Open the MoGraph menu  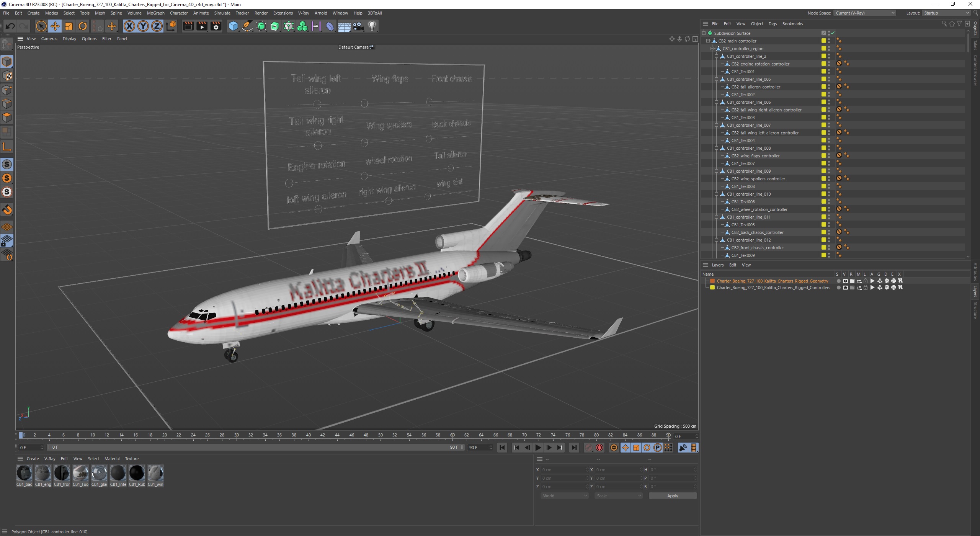tap(155, 13)
